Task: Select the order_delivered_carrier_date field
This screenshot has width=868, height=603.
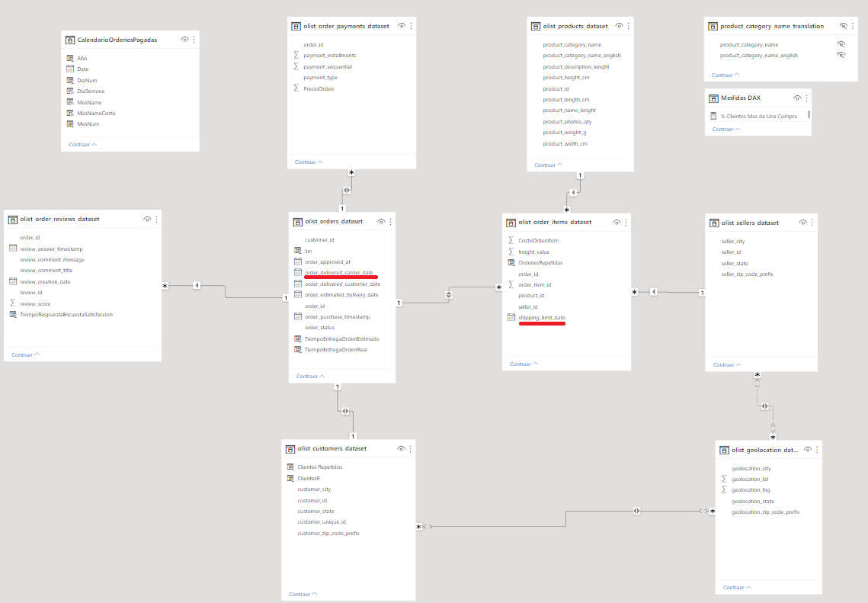Action: (339, 272)
